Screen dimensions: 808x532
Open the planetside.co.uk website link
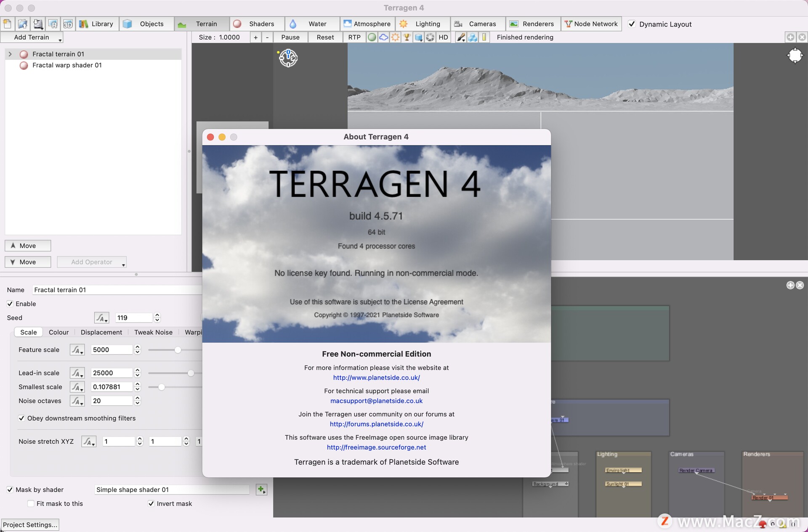click(x=376, y=378)
